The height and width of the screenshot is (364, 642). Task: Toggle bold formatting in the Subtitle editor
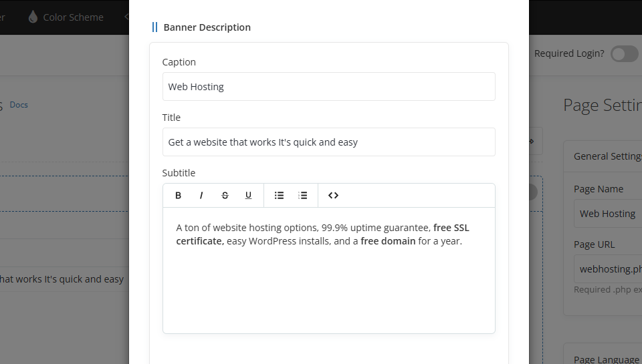pyautogui.click(x=178, y=196)
